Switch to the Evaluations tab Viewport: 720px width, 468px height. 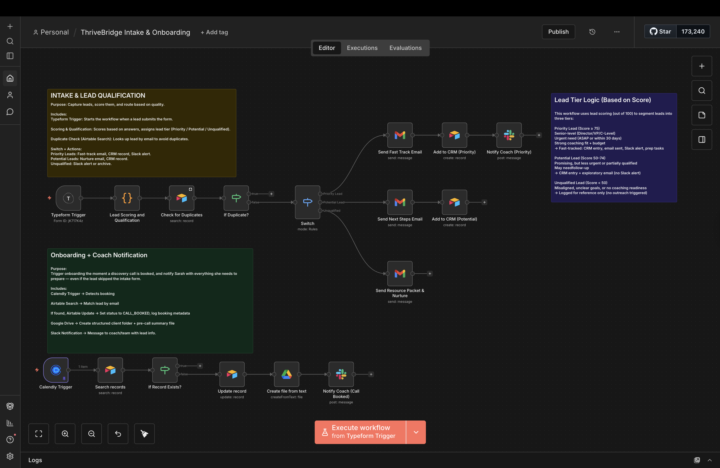coord(405,48)
